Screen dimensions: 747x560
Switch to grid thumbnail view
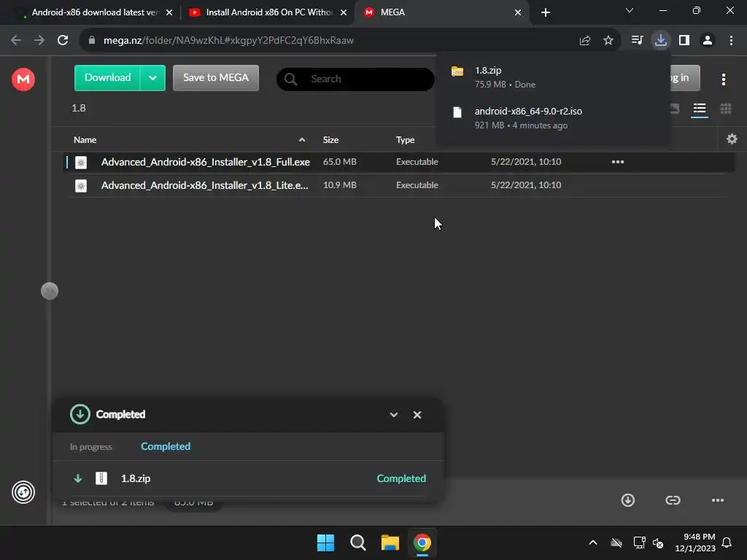point(726,109)
